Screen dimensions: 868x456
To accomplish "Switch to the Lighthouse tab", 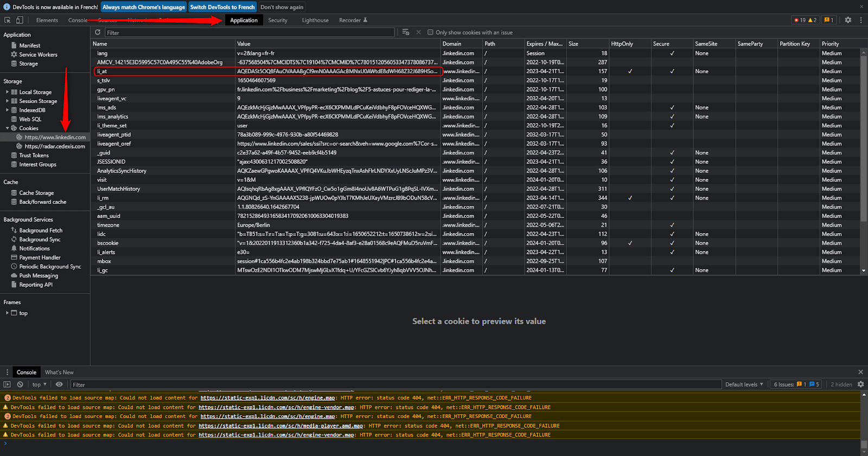I will (x=315, y=20).
